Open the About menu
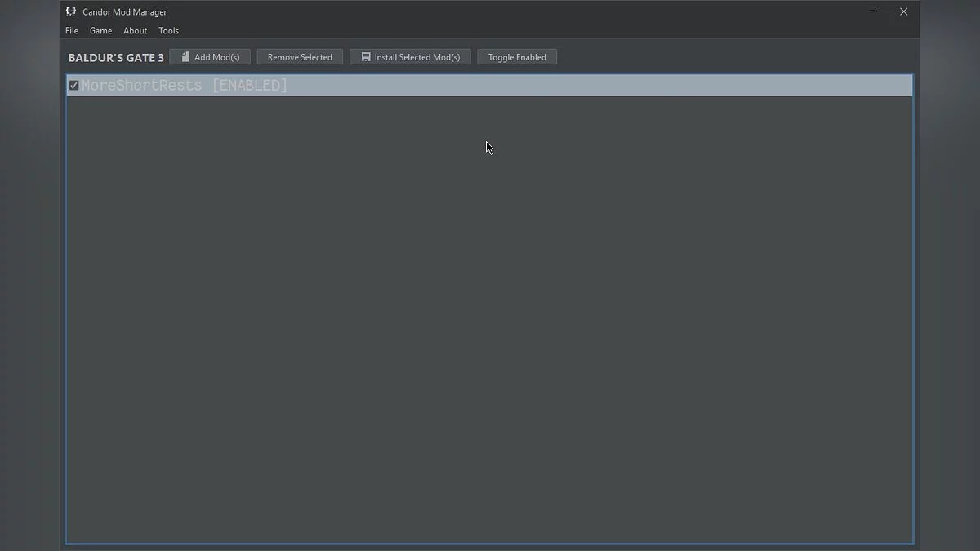Image resolution: width=980 pixels, height=551 pixels. click(x=135, y=31)
